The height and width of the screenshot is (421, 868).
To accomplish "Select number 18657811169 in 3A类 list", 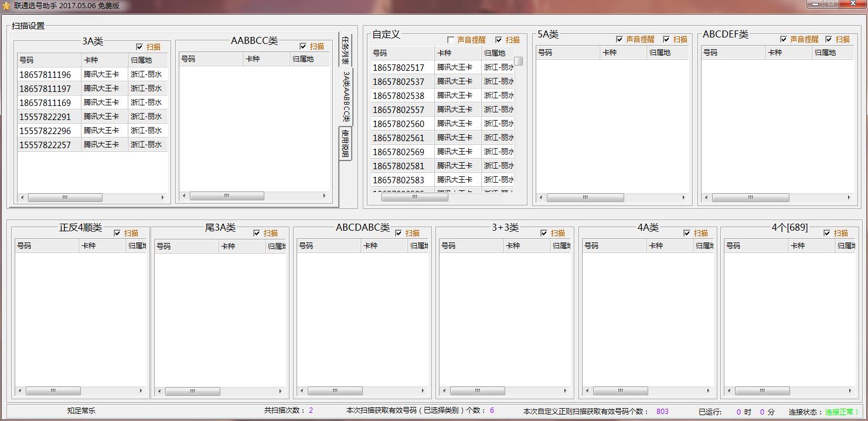I will [45, 102].
